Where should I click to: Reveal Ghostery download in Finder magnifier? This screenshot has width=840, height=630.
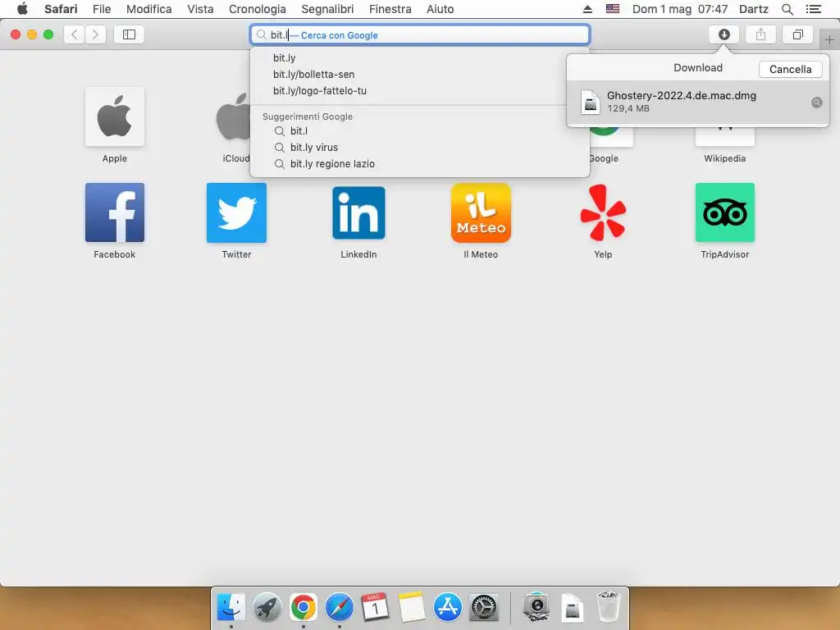[x=816, y=103]
